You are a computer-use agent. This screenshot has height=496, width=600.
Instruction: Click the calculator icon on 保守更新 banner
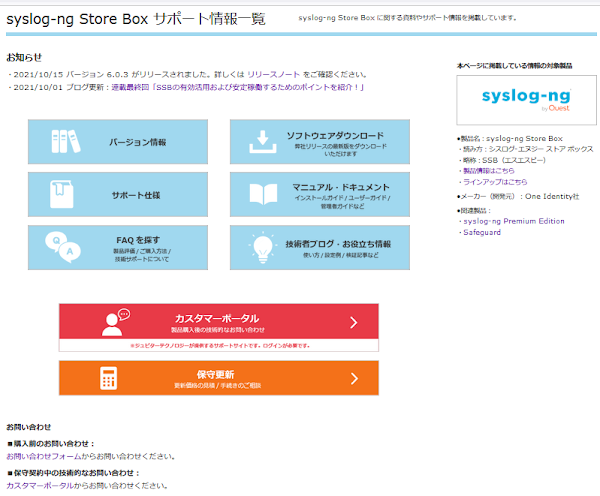coord(109,378)
